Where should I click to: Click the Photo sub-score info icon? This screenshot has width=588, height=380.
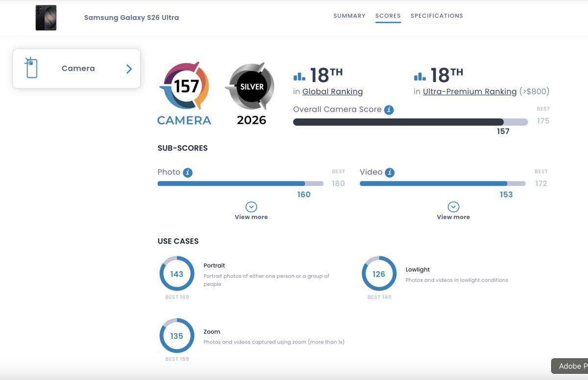[188, 173]
